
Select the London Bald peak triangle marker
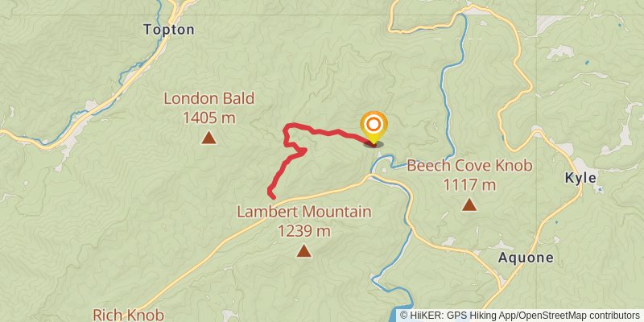[208, 138]
